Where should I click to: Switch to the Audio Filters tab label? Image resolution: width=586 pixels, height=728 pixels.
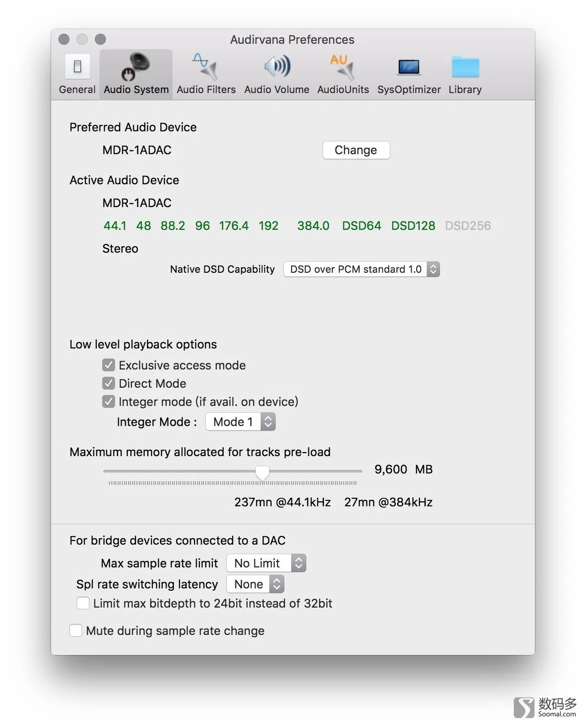coord(206,89)
